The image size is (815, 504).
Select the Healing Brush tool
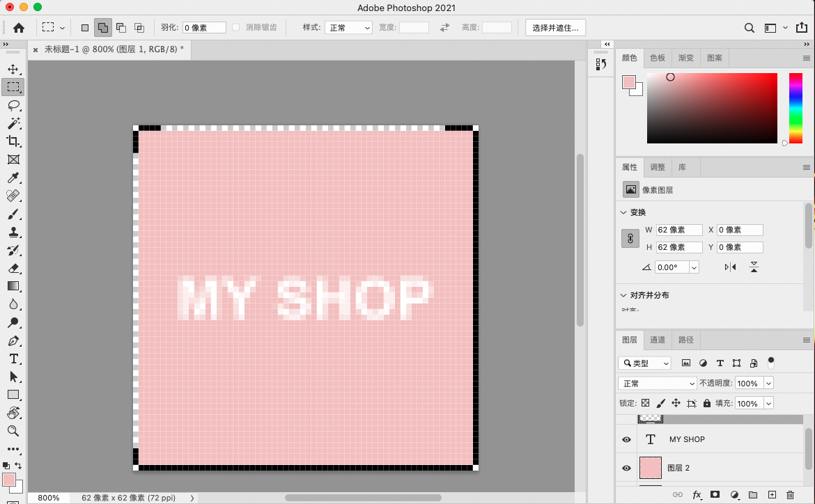click(13, 196)
